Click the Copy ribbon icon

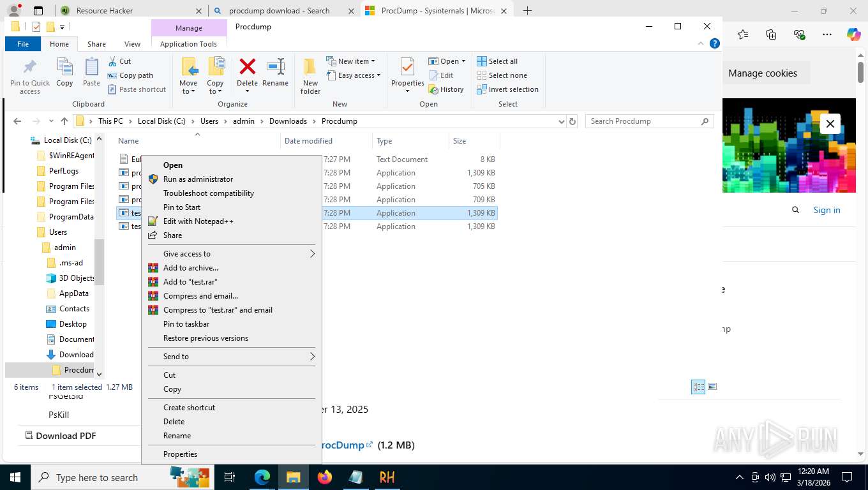click(x=64, y=72)
